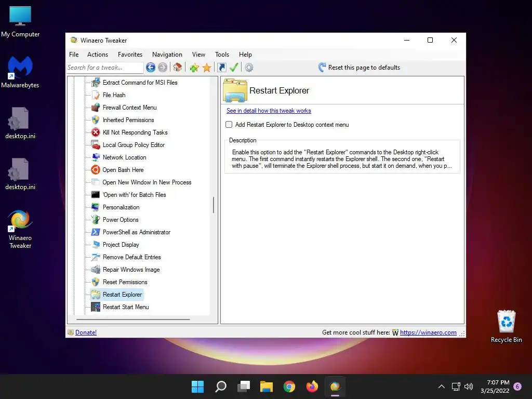Click the PowerShell as Administrator icon
Screen dimensions: 532x399
tap(96, 232)
